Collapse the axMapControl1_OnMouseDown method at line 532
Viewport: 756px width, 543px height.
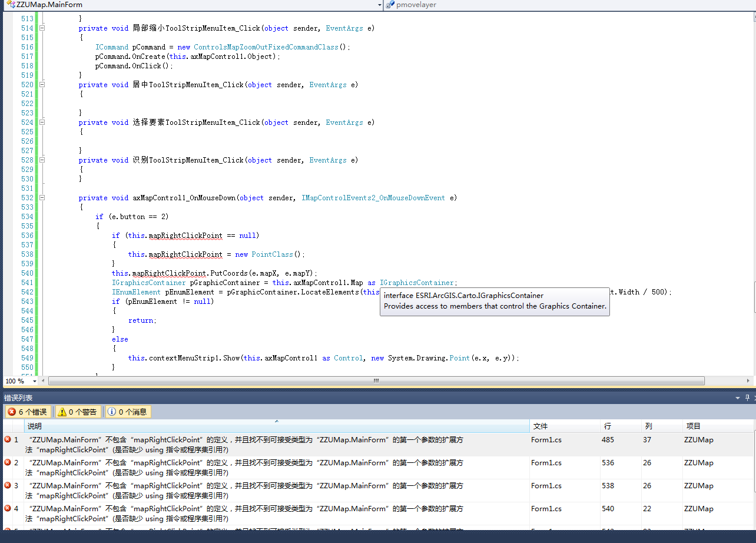click(x=42, y=198)
